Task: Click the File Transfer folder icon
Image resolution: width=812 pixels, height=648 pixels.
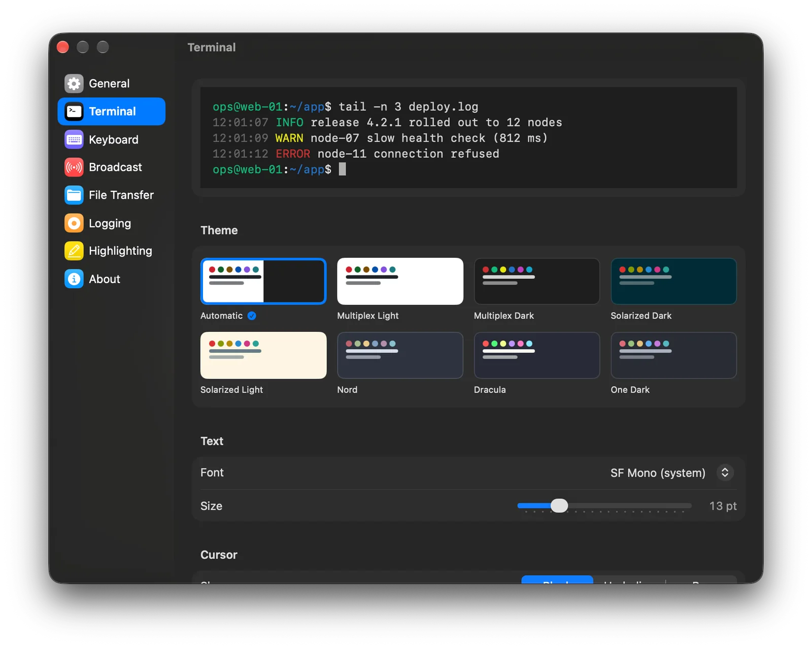Action: 74,195
